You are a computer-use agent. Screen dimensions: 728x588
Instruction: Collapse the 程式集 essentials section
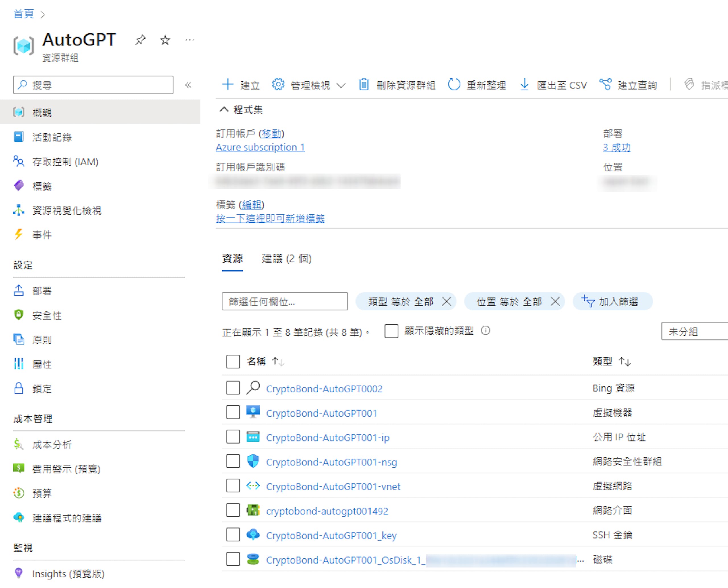click(x=241, y=110)
